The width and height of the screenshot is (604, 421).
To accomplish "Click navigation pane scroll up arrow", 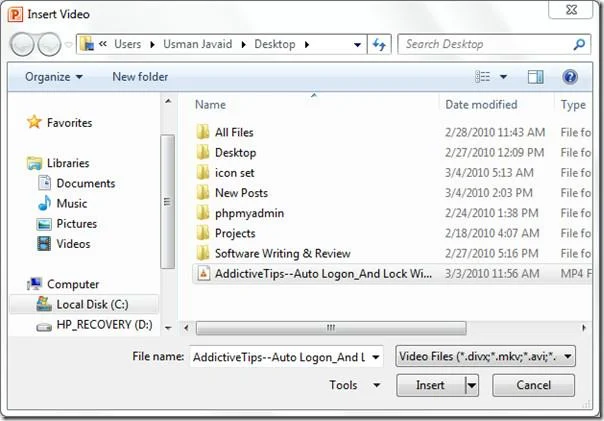I will pyautogui.click(x=168, y=101).
